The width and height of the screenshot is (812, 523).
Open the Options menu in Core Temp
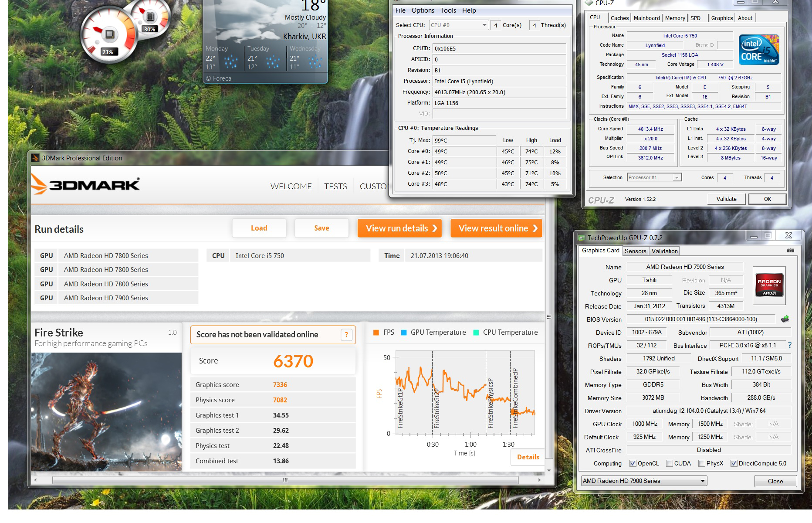[423, 10]
